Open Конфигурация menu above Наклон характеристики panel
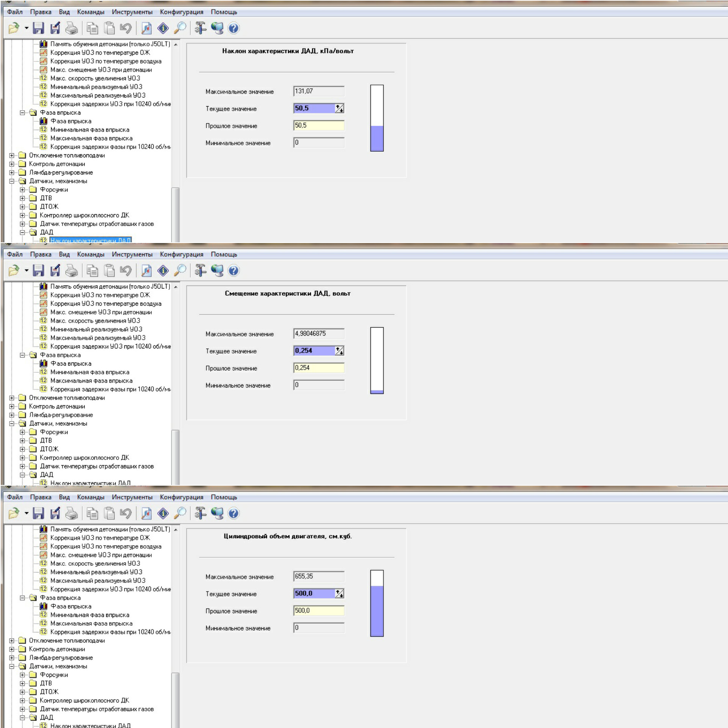 (x=181, y=12)
